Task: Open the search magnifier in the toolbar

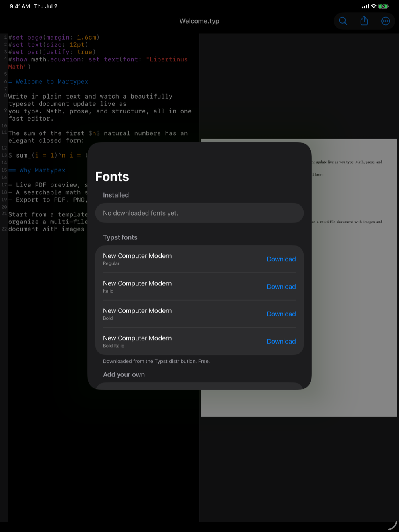Action: point(343,21)
